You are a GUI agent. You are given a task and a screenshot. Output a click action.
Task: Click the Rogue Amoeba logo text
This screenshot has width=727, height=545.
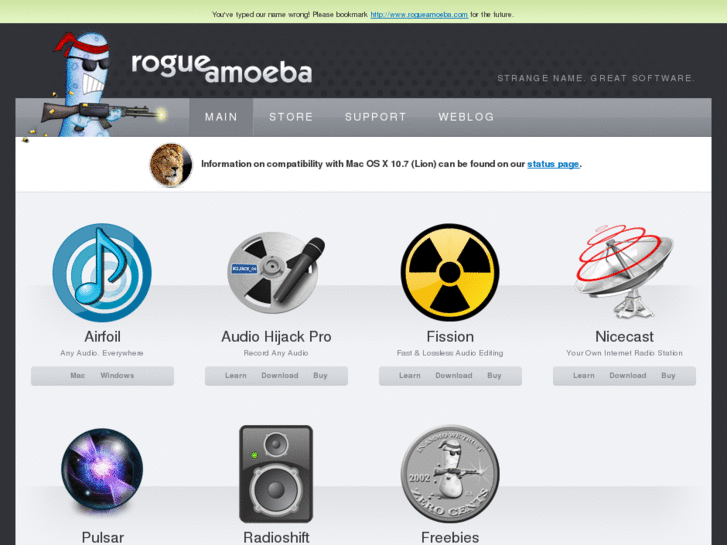click(x=222, y=69)
